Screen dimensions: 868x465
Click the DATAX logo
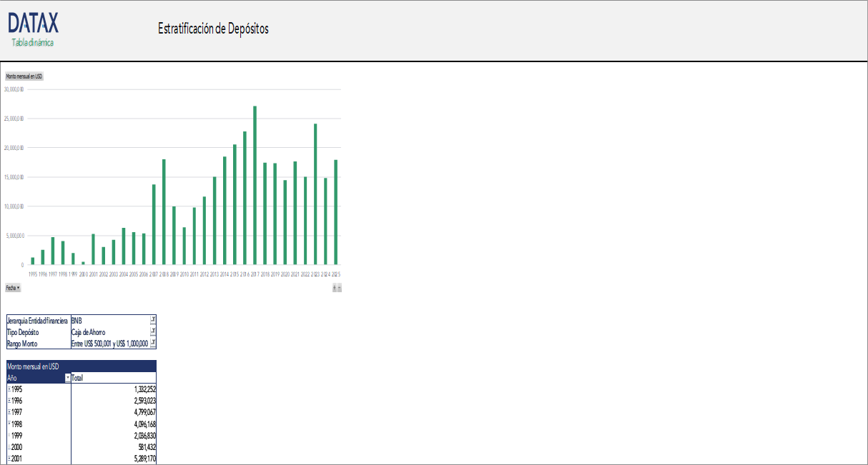(x=34, y=24)
